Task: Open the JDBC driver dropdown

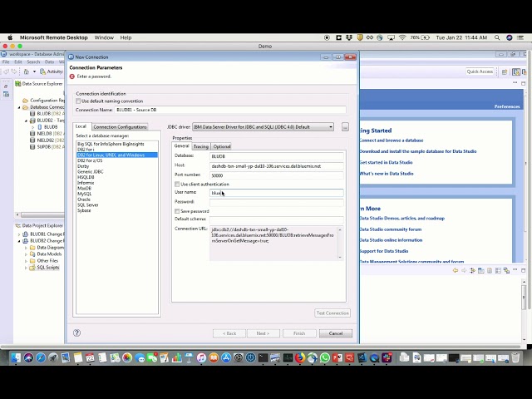Action: 263,127
